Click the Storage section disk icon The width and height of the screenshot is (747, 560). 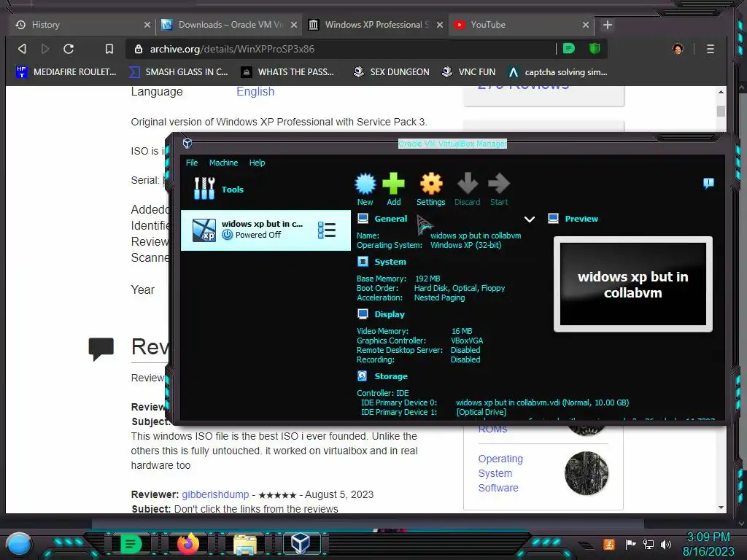[x=363, y=376]
